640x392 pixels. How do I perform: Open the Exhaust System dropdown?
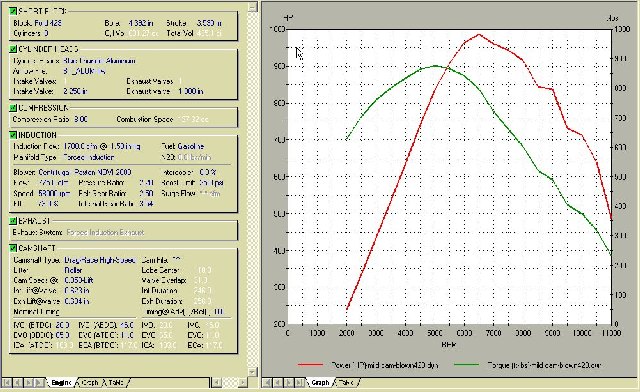click(105, 232)
